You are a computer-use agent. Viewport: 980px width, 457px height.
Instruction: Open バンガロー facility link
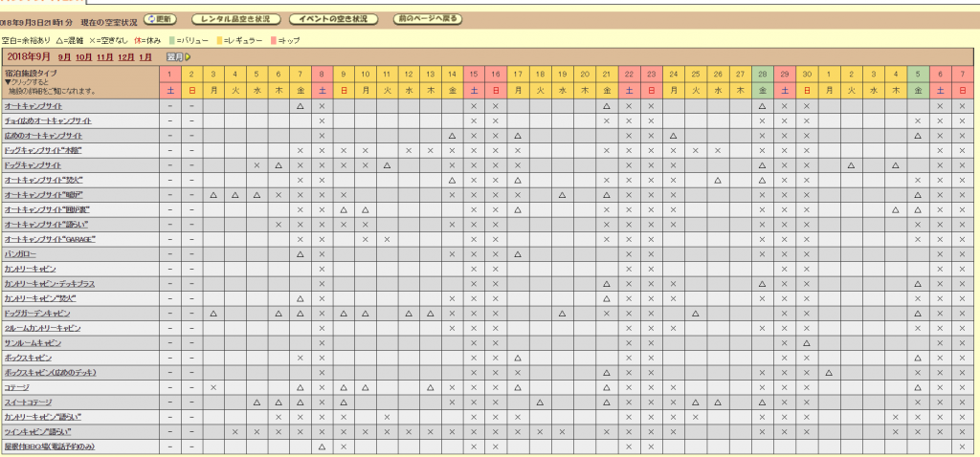tap(22, 254)
